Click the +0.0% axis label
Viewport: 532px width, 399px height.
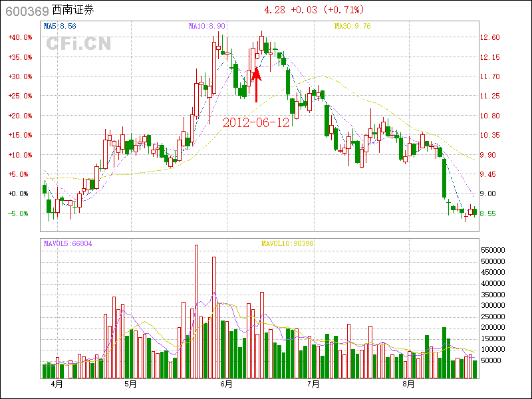[x=19, y=194]
